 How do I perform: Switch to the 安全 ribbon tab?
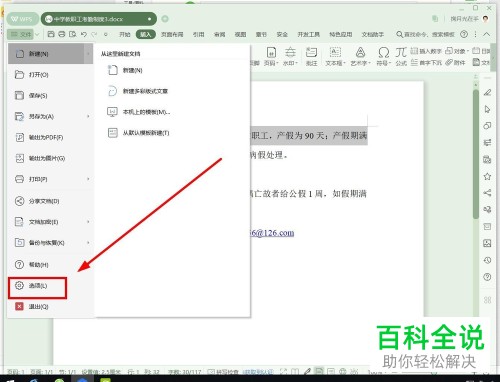coord(282,34)
